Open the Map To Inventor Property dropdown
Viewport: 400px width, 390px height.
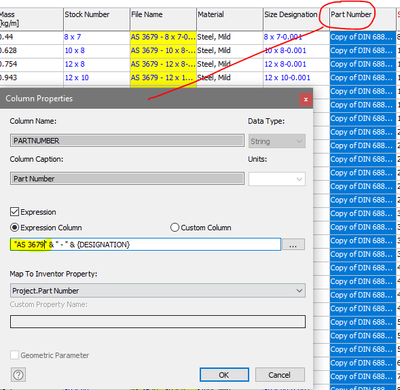(x=158, y=291)
